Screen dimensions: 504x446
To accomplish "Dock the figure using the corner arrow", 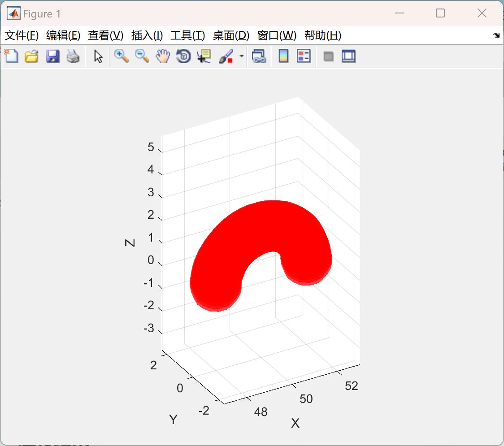I will click(496, 35).
